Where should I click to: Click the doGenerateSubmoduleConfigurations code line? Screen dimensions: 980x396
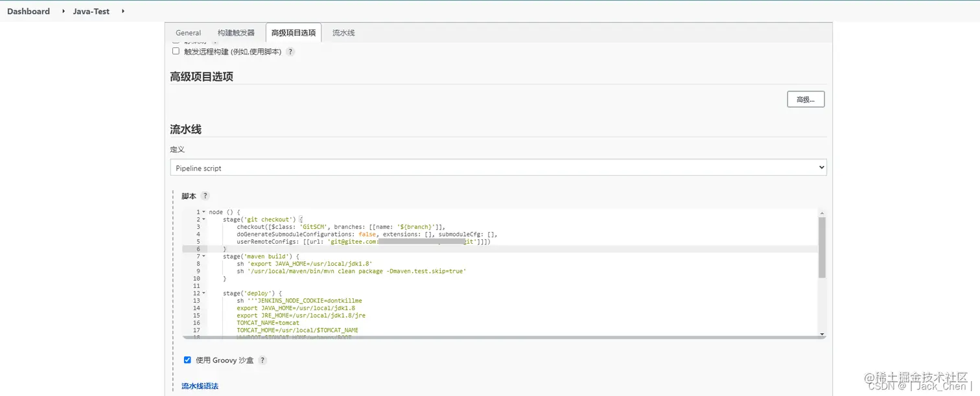367,234
